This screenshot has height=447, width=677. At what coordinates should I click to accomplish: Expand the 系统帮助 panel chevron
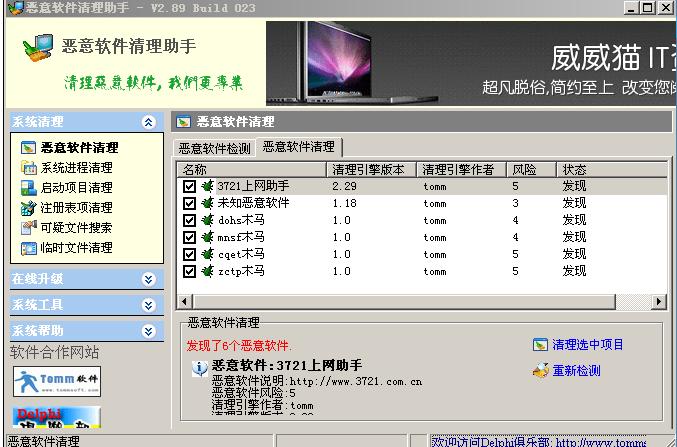pyautogui.click(x=149, y=331)
